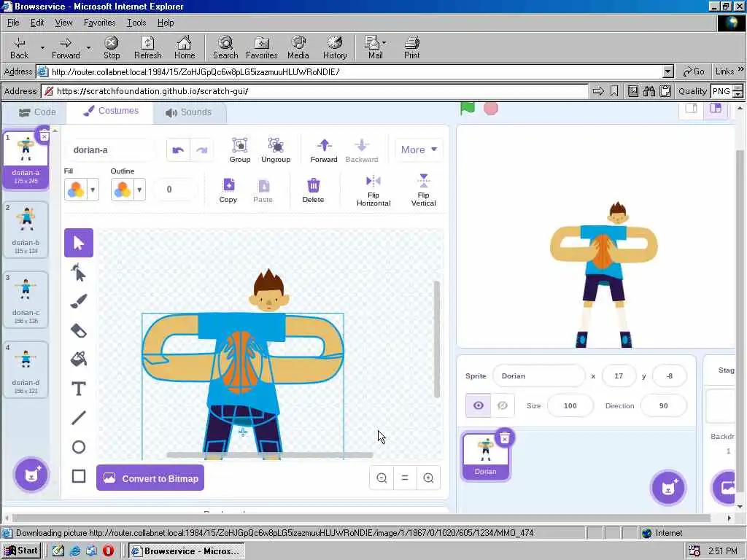Screen dimensions: 747x560
Task: Select the arrow Select tool
Action: [x=79, y=243]
